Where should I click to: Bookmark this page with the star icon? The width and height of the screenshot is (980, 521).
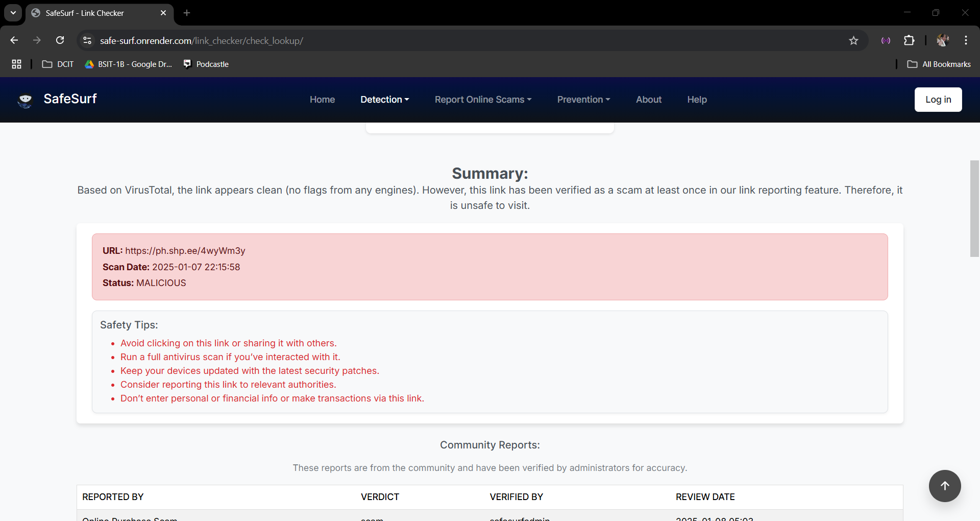pyautogui.click(x=853, y=40)
